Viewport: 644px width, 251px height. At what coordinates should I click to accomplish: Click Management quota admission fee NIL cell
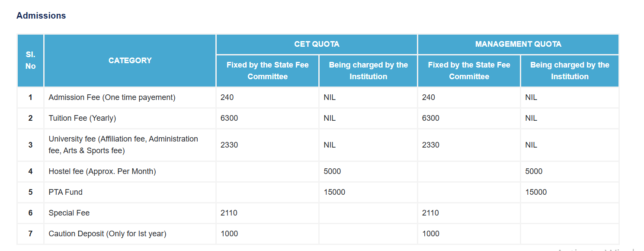(x=570, y=97)
